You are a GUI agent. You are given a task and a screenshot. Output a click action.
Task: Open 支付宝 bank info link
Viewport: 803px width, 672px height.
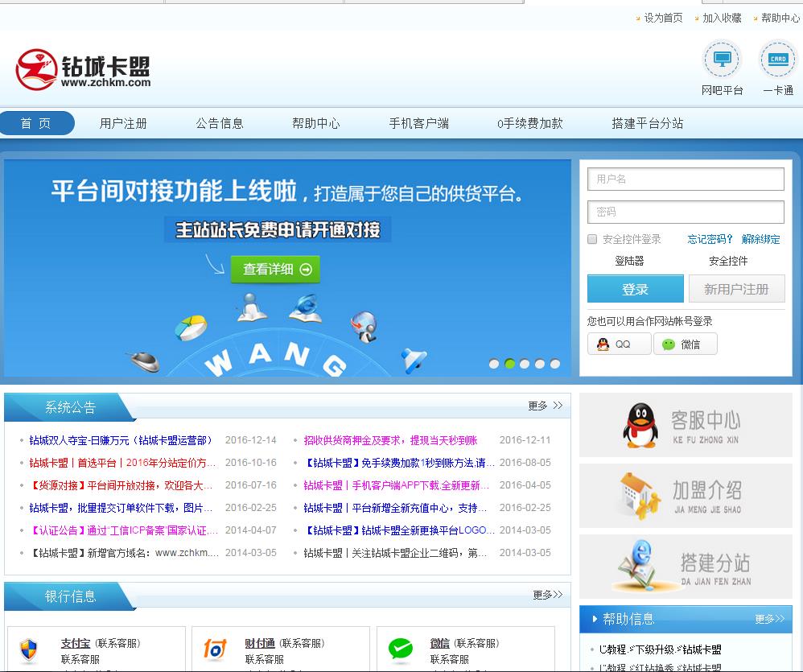tap(76, 643)
